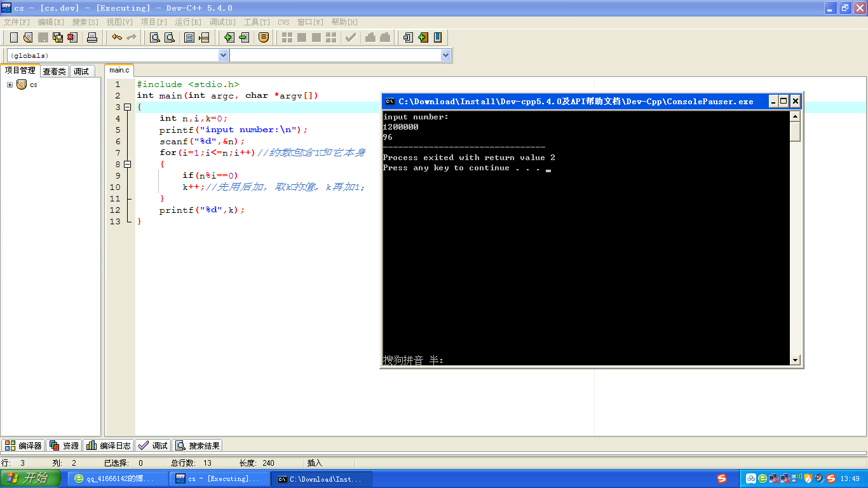
Task: Click the Print toolbar icon
Action: [92, 37]
